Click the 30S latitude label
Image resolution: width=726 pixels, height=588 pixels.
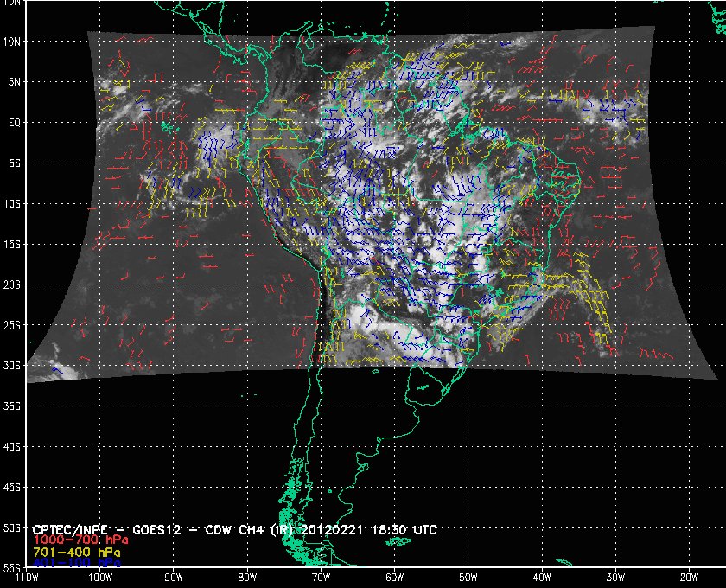click(12, 366)
